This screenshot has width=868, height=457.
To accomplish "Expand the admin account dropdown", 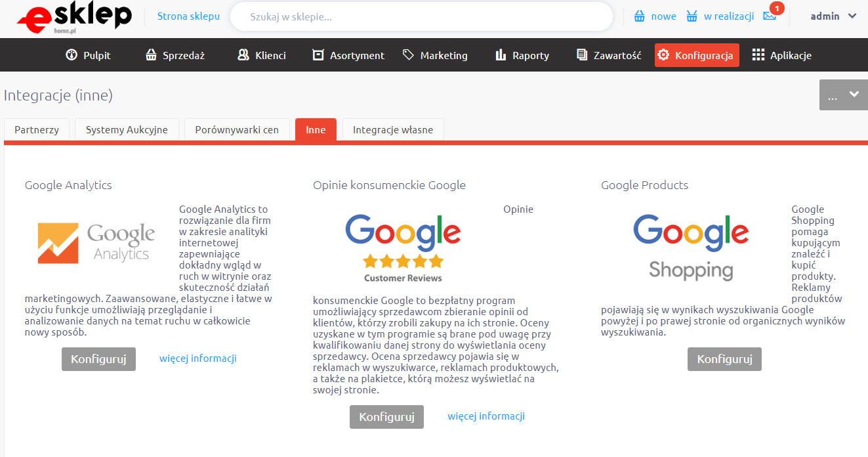I will coord(833,16).
